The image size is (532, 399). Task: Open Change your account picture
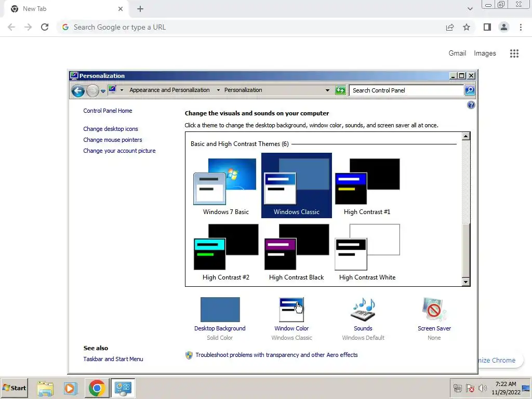pos(119,151)
